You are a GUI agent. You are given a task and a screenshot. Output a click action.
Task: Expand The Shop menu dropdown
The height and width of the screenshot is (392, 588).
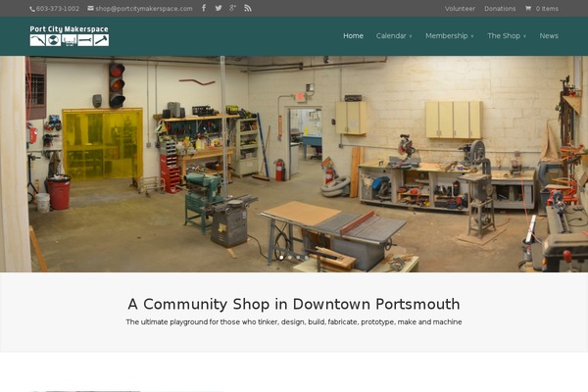(506, 35)
